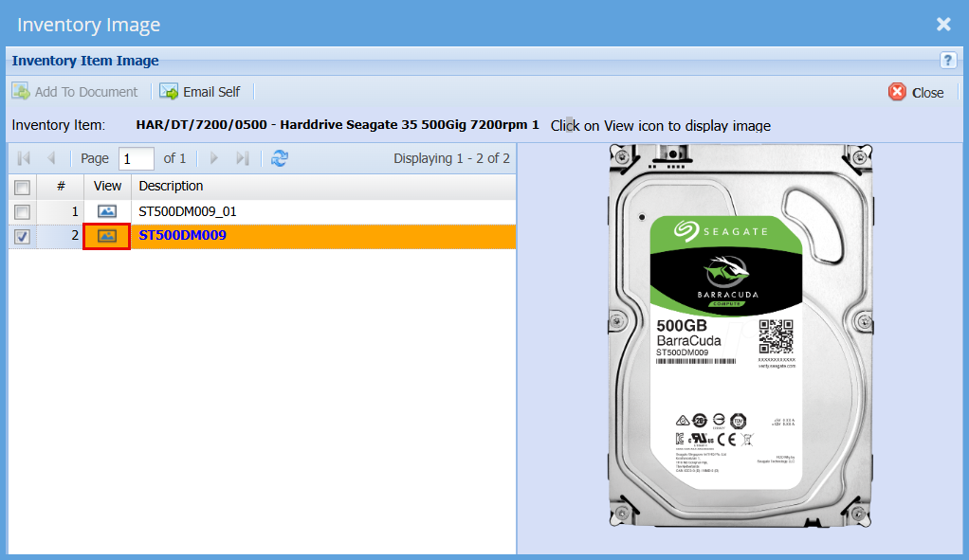
Task: Uncheck the box for row 2 ST500DM009
Action: 22,237
